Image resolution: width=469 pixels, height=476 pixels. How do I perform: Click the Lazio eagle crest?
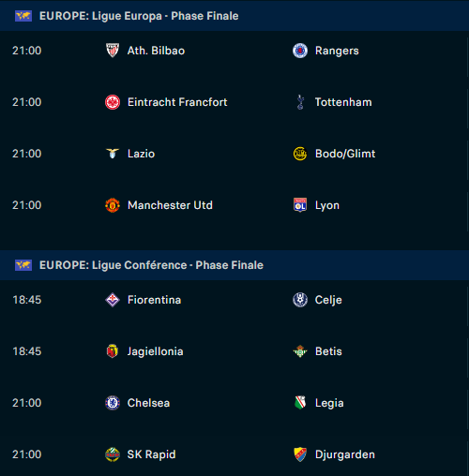113,154
